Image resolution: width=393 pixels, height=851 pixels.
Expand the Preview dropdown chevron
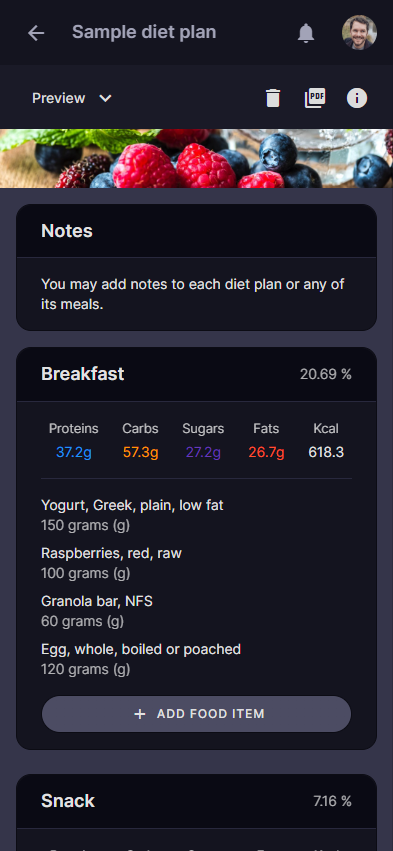pos(105,98)
